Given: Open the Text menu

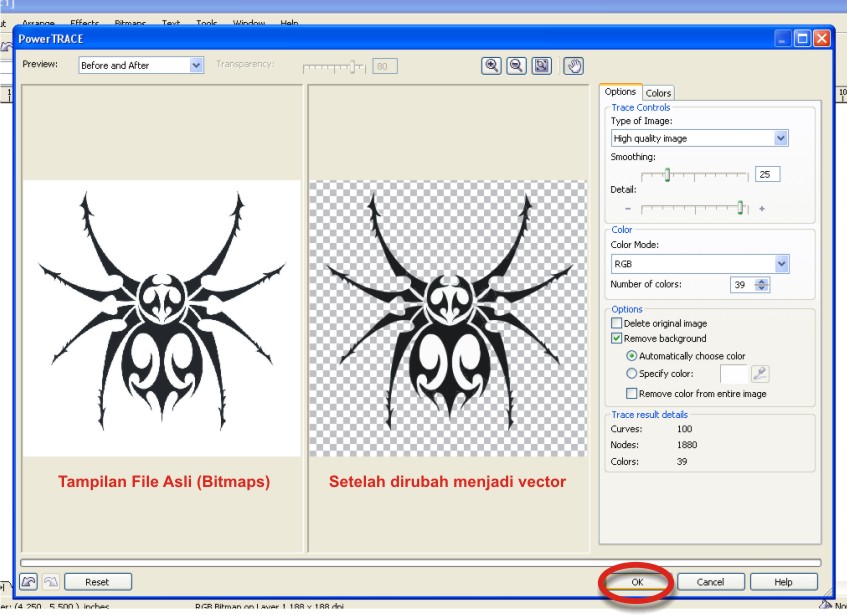Looking at the screenshot, I should pyautogui.click(x=171, y=23).
